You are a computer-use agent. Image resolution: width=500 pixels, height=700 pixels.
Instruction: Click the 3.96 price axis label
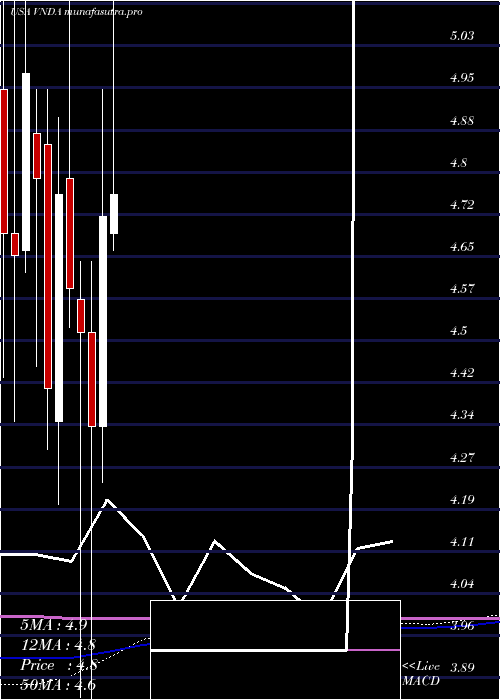pos(462,626)
